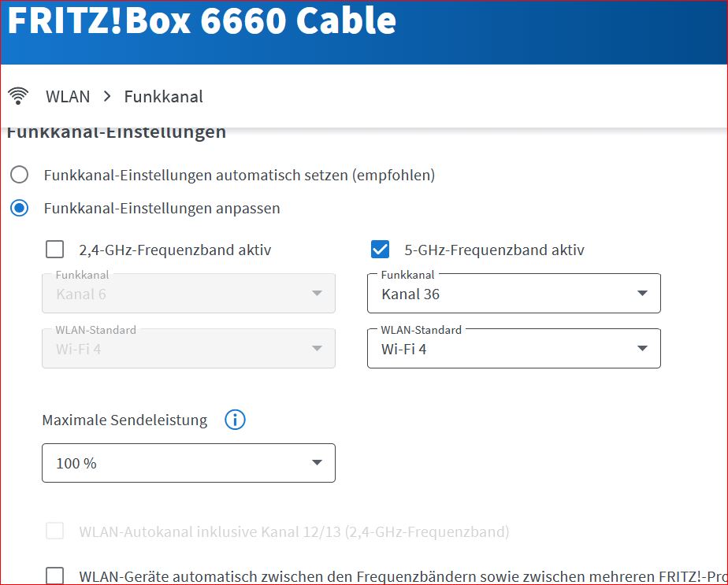This screenshot has width=728, height=585.
Task: Click the 5-GHz-Frequenzband aktiv label text
Action: click(x=494, y=250)
